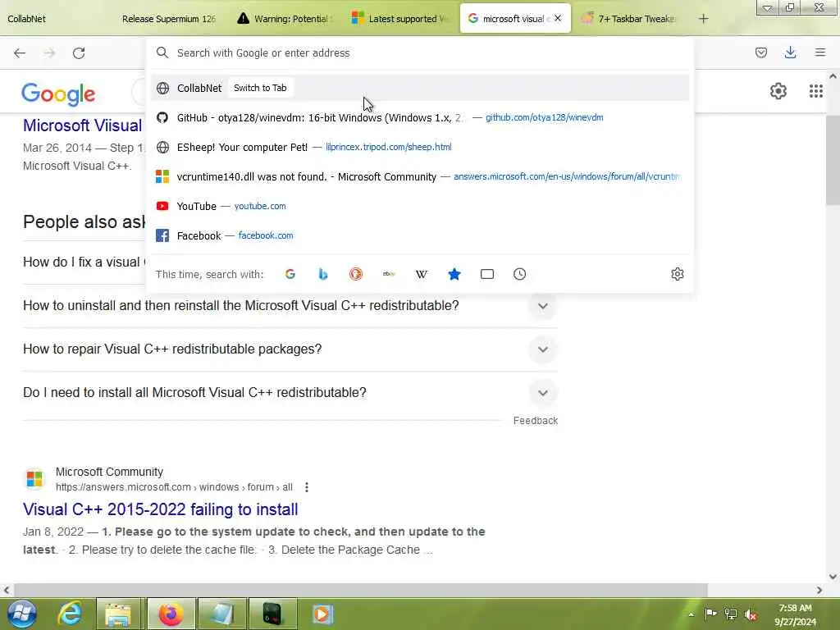
Task: Reload the current page
Action: pos(79,52)
